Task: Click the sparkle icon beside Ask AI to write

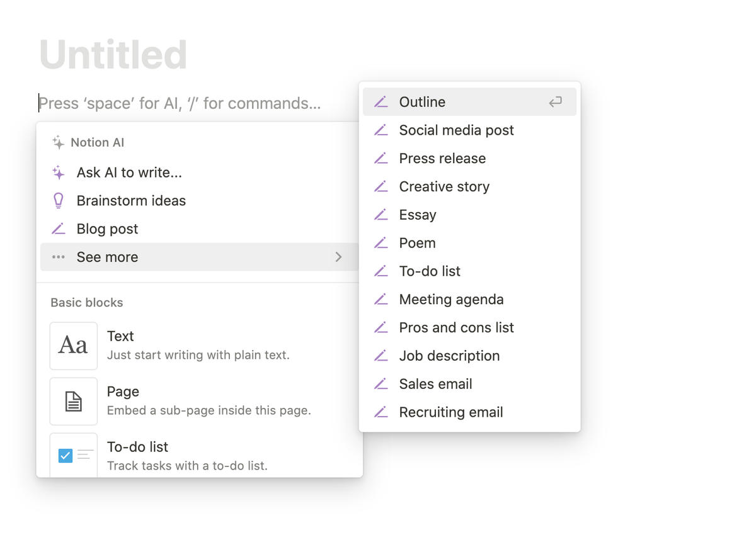Action: click(x=59, y=172)
